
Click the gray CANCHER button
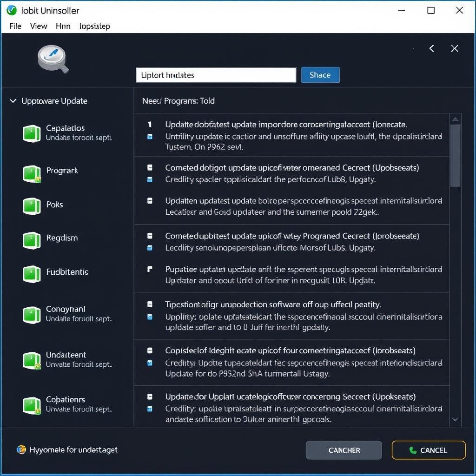tap(344, 450)
